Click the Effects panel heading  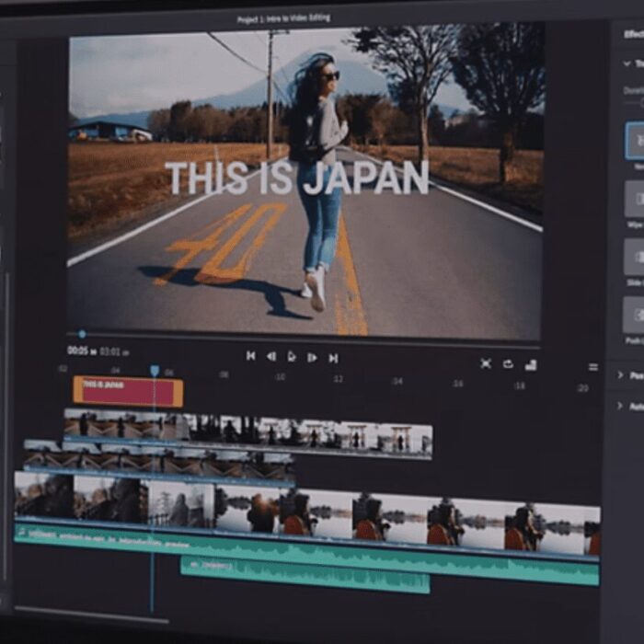(x=633, y=35)
